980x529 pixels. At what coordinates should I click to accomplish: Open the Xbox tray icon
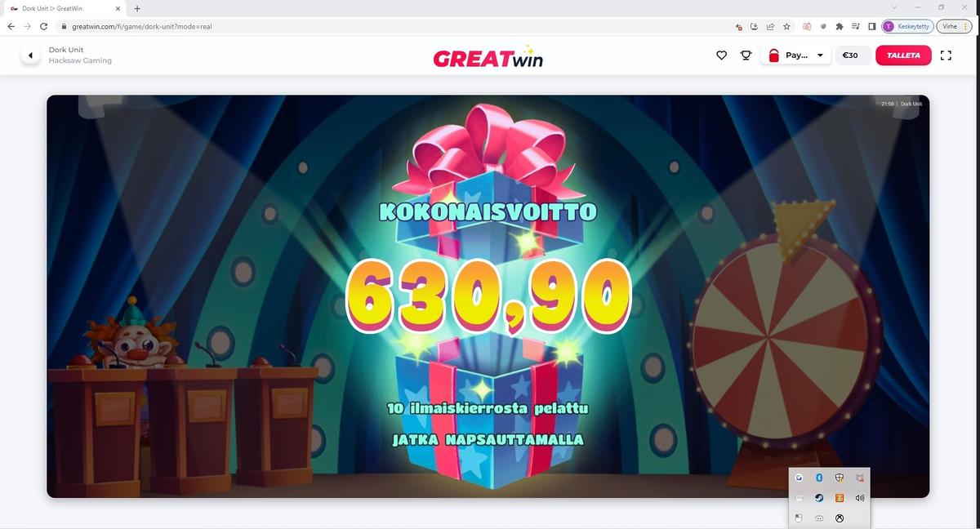click(x=839, y=518)
